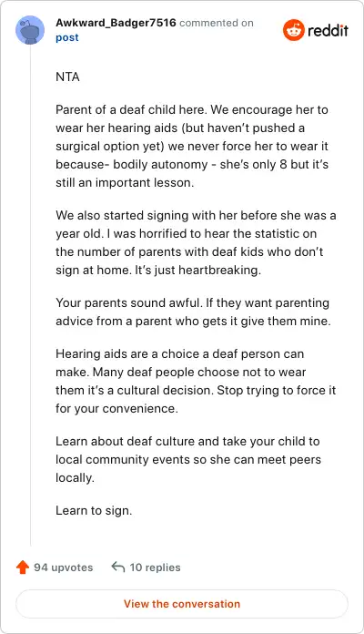Click the "commented on" text
364x634 pixels.
coord(217,23)
